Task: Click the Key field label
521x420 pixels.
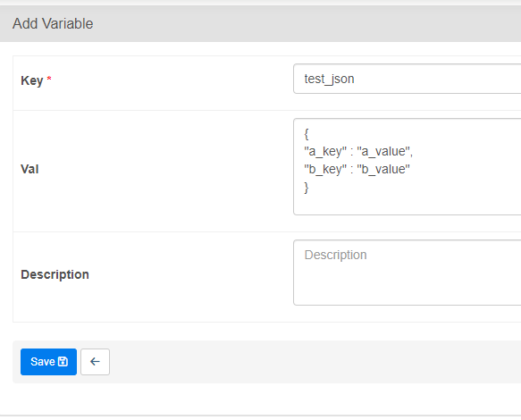Action: click(x=32, y=80)
